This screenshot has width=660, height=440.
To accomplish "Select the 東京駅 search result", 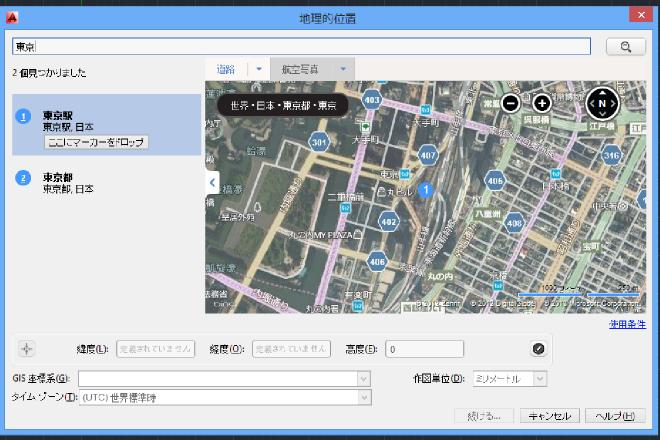I will coord(106,125).
